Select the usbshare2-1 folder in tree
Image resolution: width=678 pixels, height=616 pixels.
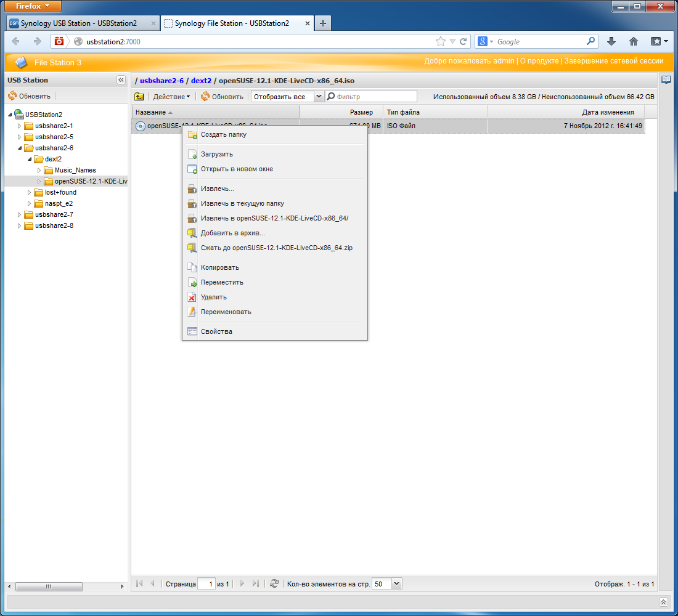click(54, 126)
